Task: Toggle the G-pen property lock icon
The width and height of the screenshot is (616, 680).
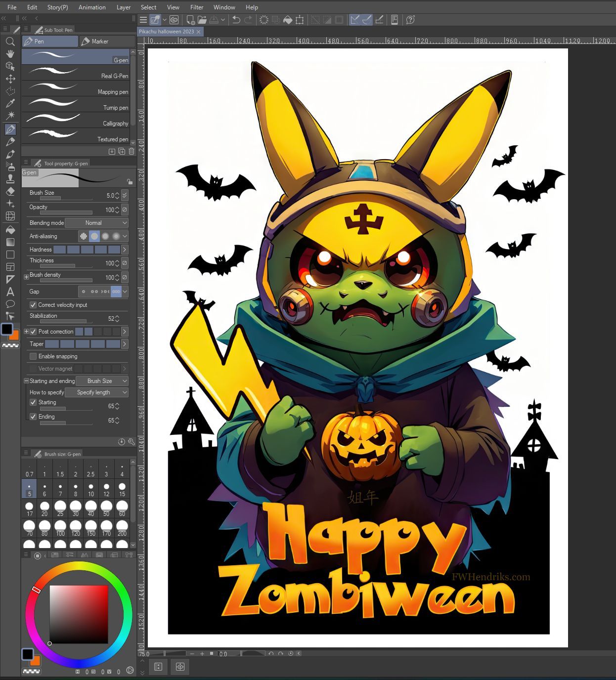Action: (x=129, y=181)
